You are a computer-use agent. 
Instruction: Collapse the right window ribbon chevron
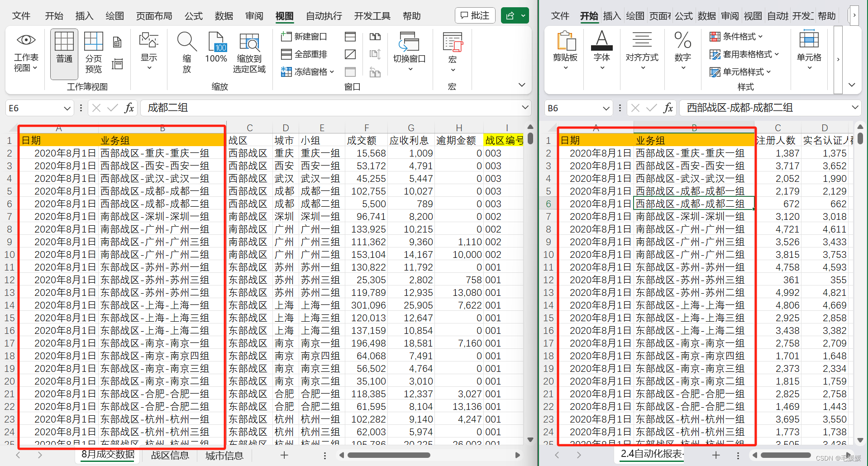[852, 85]
